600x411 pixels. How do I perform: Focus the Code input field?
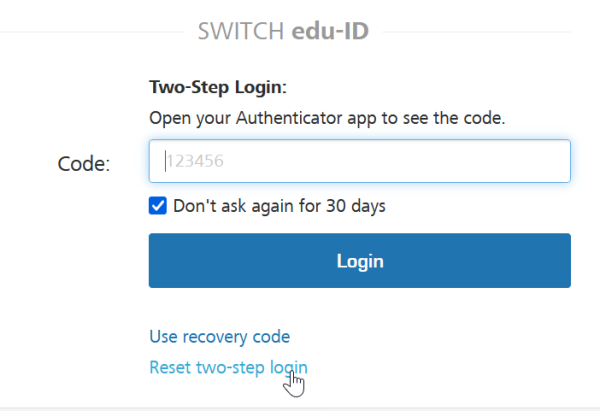360,161
